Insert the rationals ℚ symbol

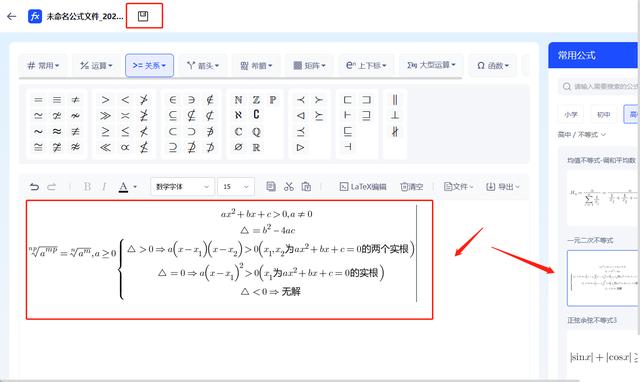click(256, 132)
